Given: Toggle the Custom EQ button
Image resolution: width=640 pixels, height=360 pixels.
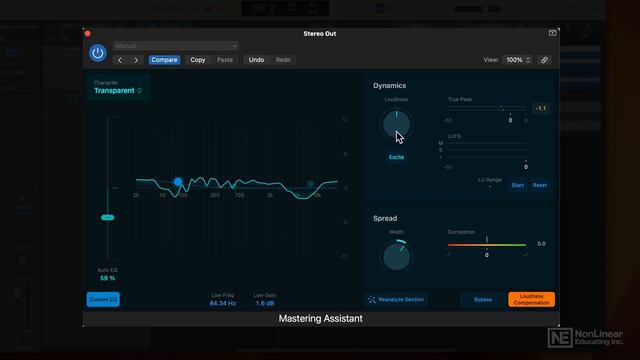Looking at the screenshot, I should 103,300.
